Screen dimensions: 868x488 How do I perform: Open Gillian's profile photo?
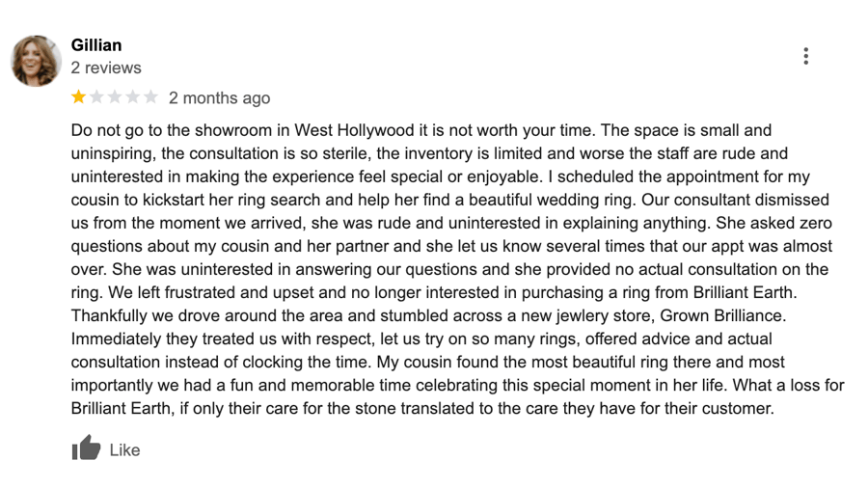coord(36,61)
